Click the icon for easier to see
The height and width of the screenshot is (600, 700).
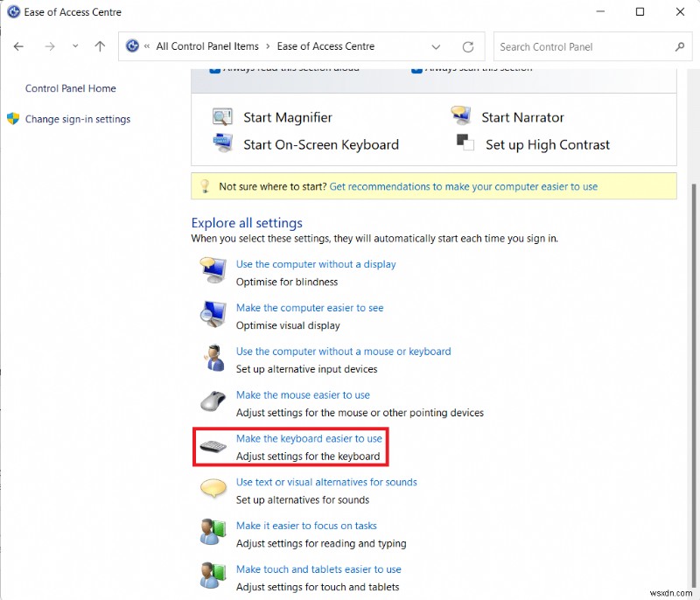click(x=213, y=314)
